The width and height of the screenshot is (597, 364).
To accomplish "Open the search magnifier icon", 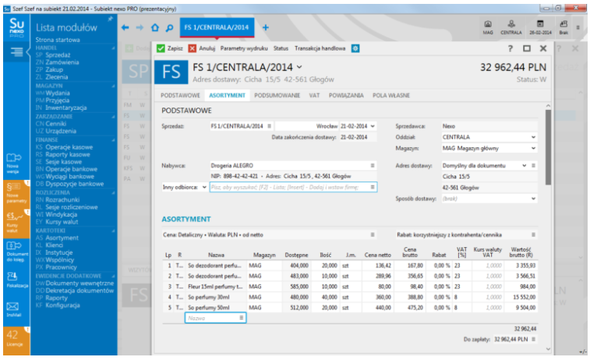I will (169, 28).
